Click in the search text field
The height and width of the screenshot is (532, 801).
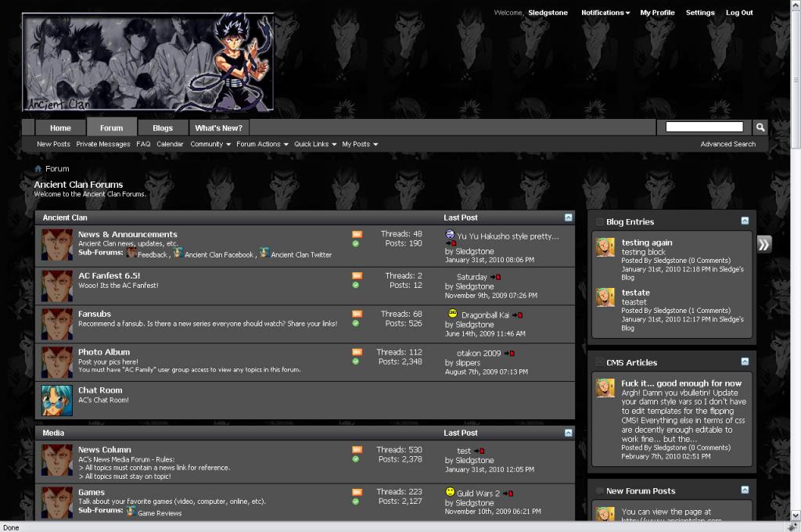[705, 127]
